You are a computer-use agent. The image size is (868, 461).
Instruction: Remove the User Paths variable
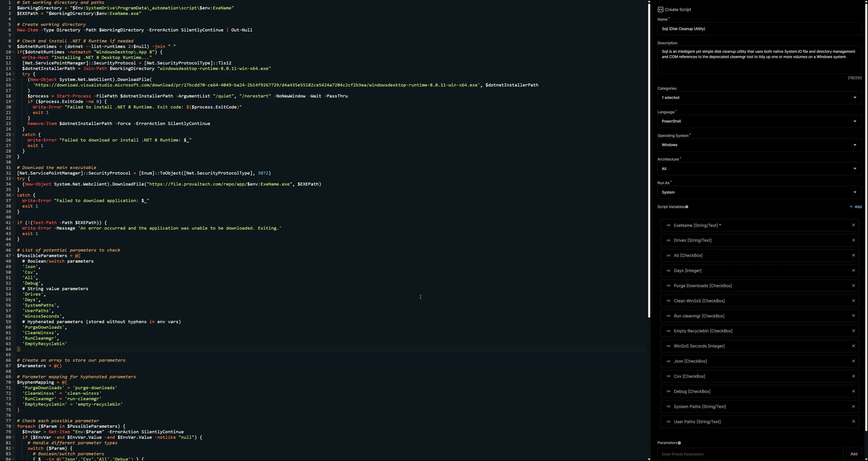pos(853,422)
